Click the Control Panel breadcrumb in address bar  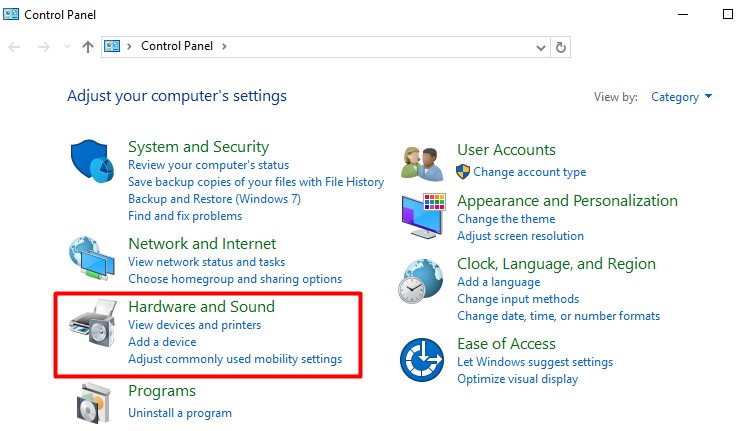point(178,46)
